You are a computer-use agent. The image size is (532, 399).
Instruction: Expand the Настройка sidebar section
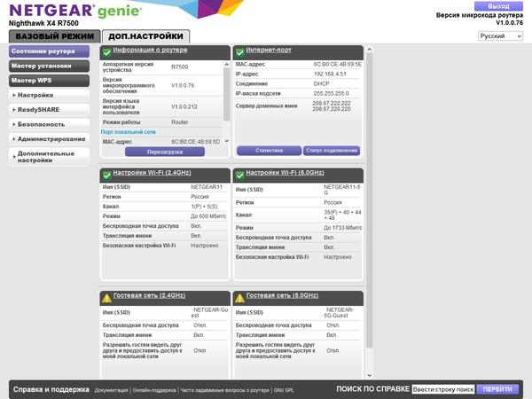[49, 95]
